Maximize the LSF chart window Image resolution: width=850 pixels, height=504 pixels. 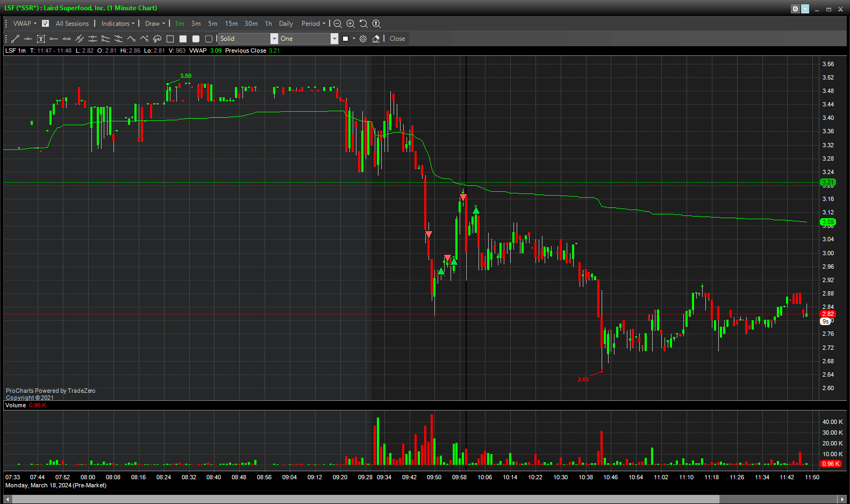[x=828, y=9]
